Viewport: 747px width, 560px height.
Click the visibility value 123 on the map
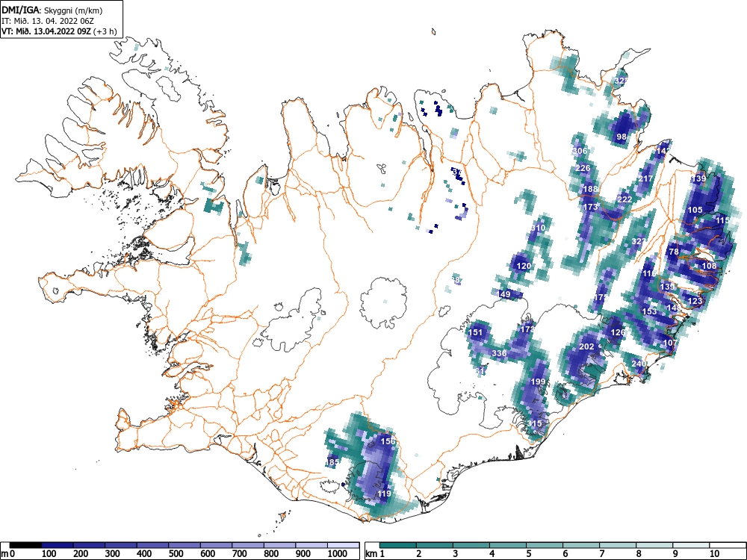click(x=695, y=301)
